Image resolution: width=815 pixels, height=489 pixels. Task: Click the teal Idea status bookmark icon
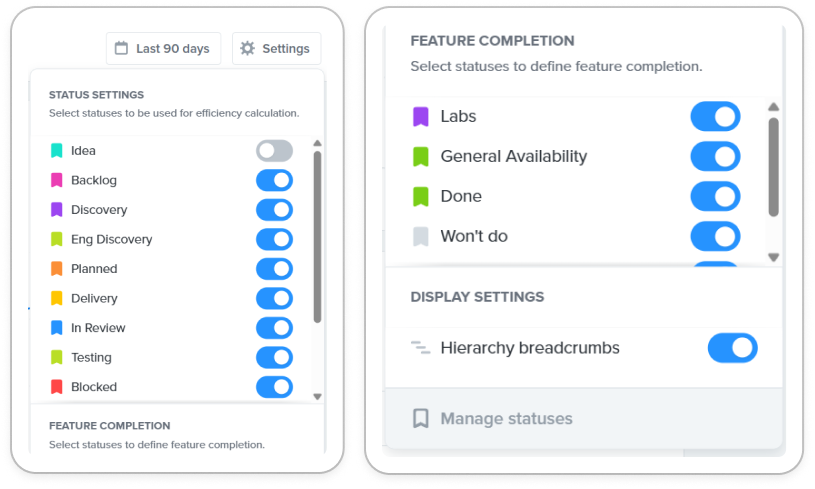(x=57, y=151)
